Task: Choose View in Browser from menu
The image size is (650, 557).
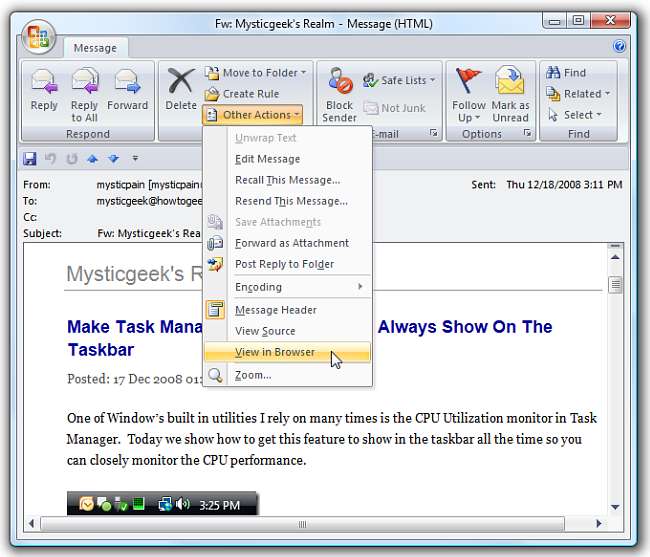Action: 275,352
